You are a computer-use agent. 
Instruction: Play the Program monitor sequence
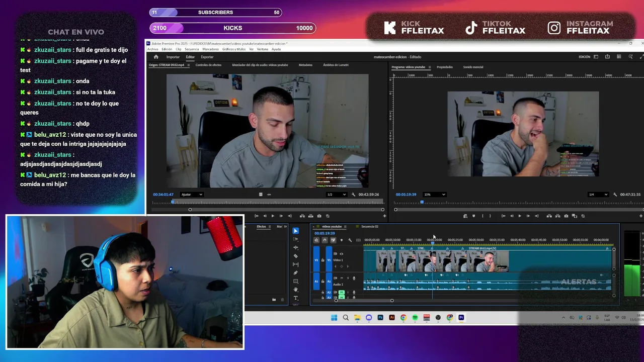[x=520, y=216]
